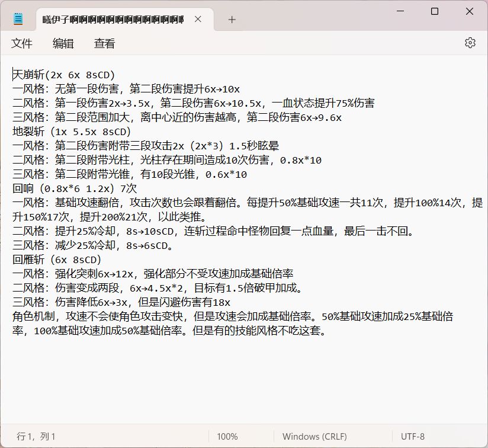Screen dimensions: 488x448
Task: Click the 行 1, 列 1 status indicator
Action: (x=36, y=437)
